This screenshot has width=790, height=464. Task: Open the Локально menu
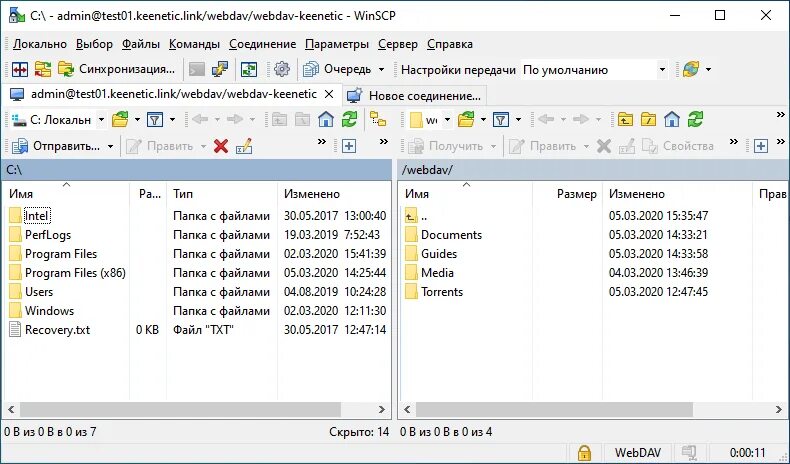point(40,44)
